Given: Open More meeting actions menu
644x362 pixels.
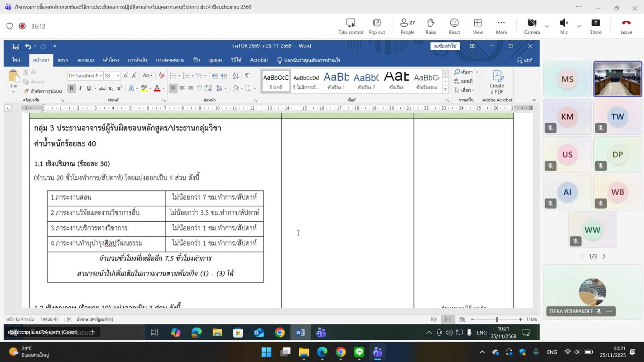Looking at the screenshot, I should tap(501, 26).
